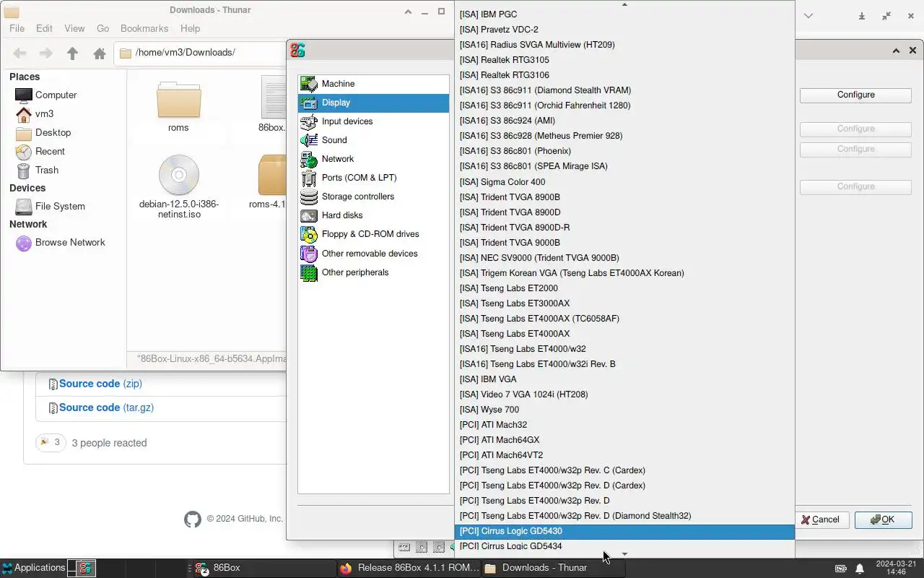Open the roms folder in Thunar
This screenshot has height=578, width=924.
click(x=178, y=107)
